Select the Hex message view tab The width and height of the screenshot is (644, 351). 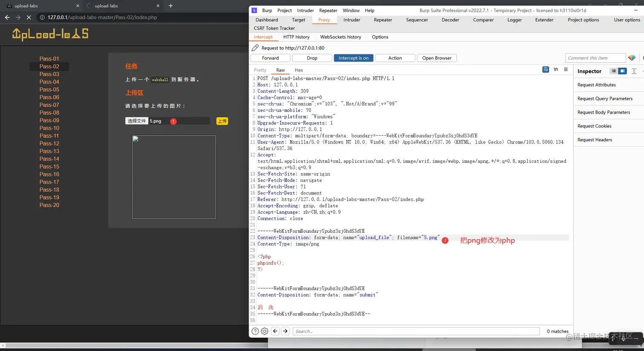coord(299,70)
